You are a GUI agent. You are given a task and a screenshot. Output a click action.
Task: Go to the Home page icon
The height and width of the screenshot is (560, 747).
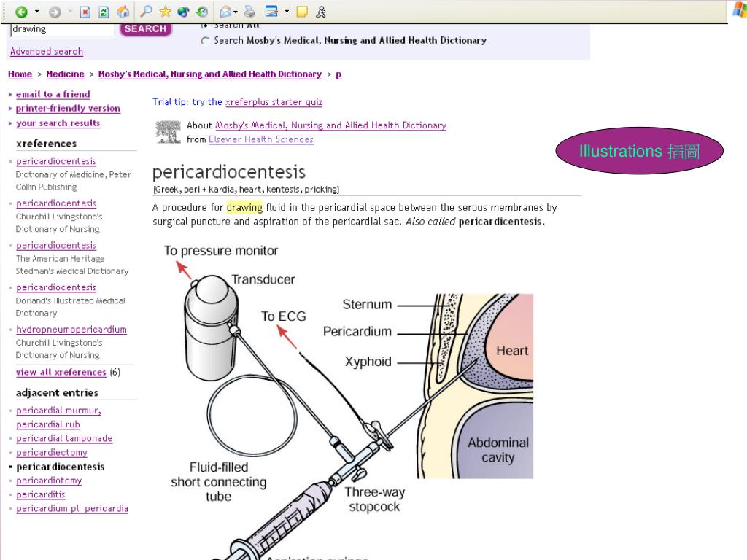coord(123,12)
